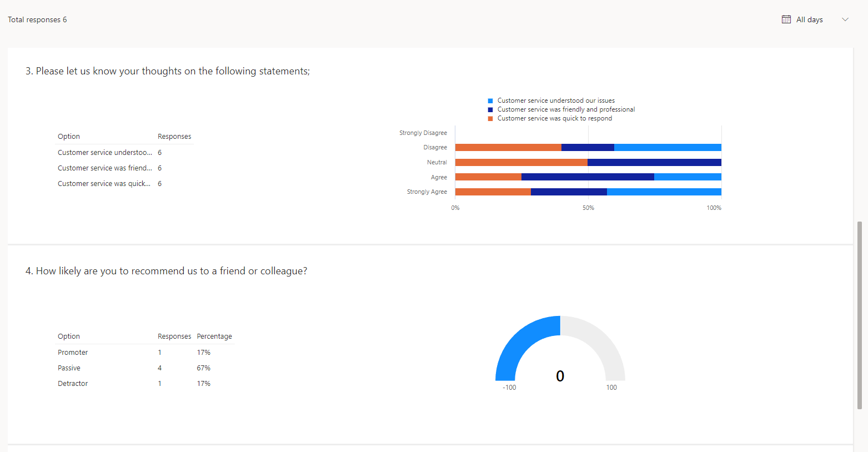Click the 'Strongly Agree' axis label

pos(427,192)
